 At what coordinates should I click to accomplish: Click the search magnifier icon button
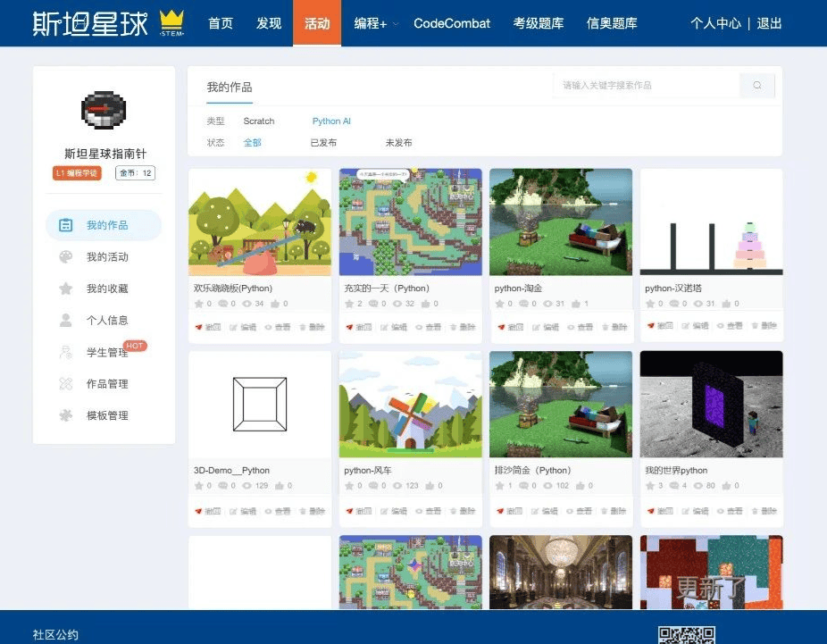point(756,86)
